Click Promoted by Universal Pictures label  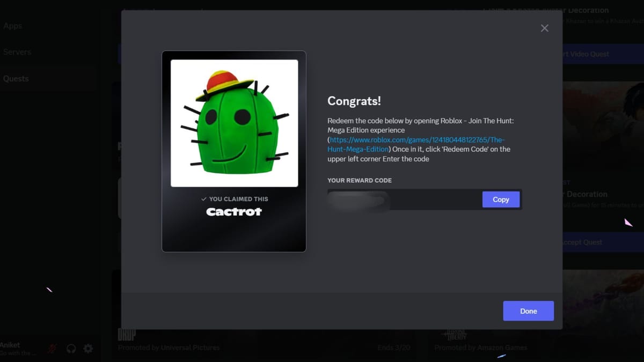pos(169,348)
